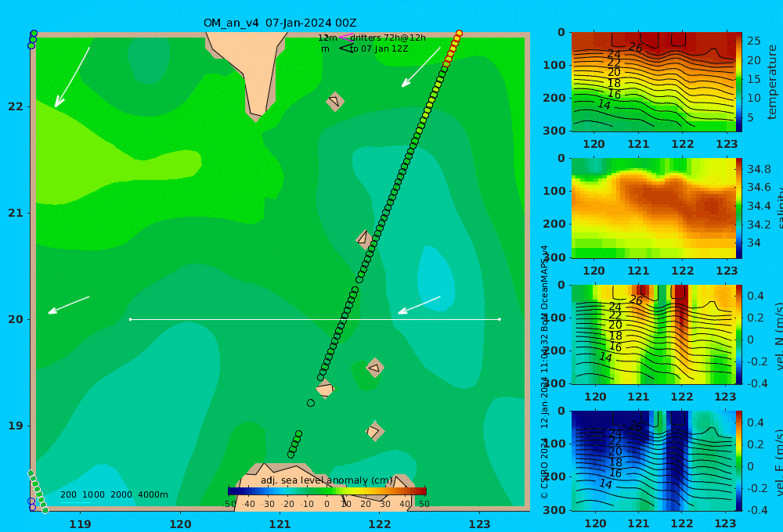Open the temperature depth section panel
The width and height of the screenshot is (783, 532).
click(653, 82)
